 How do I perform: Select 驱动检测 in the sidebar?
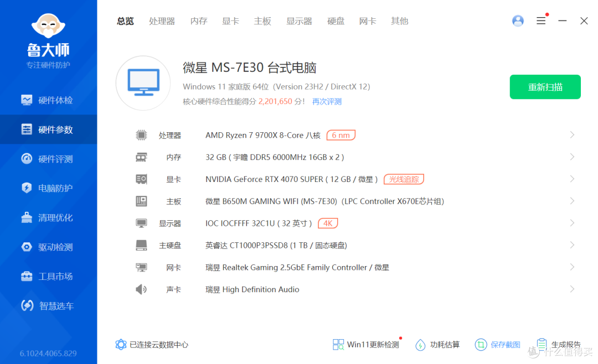[48, 247]
